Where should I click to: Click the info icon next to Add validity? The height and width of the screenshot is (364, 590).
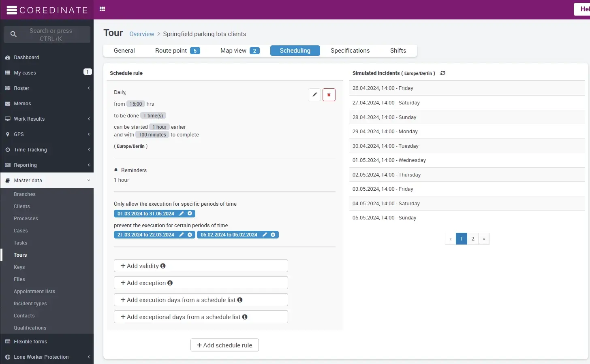tap(163, 266)
